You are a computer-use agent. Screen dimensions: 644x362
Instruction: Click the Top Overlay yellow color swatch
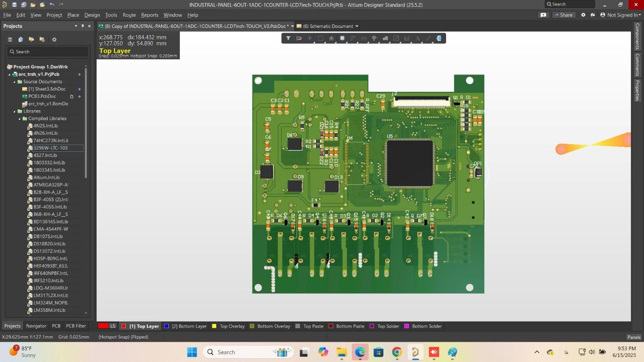point(214,326)
